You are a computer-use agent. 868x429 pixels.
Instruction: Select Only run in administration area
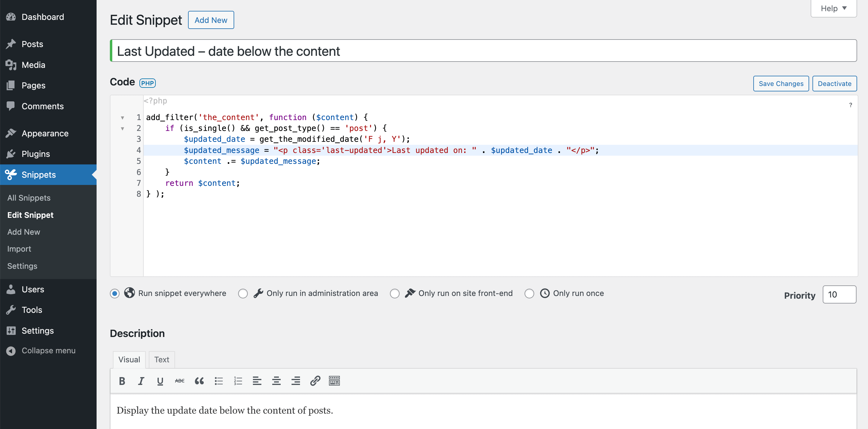tap(242, 293)
